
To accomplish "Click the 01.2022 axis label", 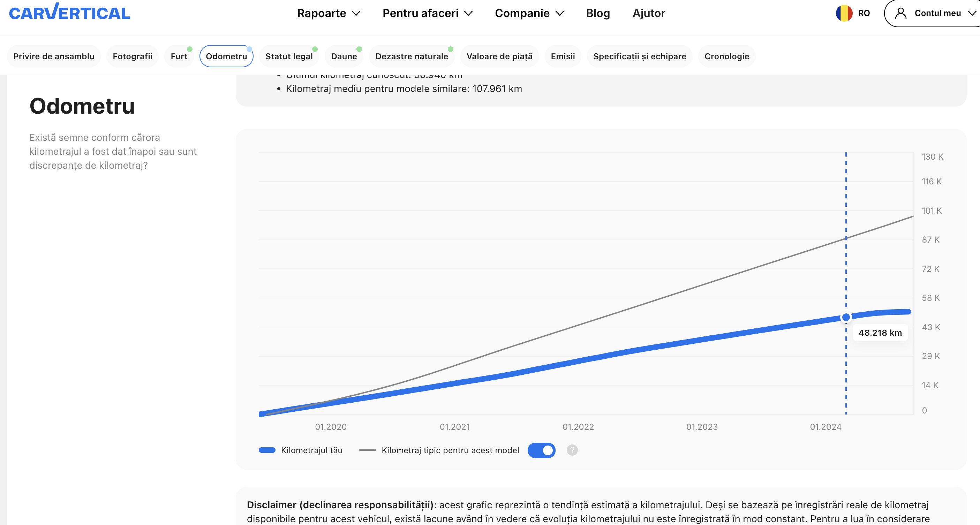I will [578, 427].
